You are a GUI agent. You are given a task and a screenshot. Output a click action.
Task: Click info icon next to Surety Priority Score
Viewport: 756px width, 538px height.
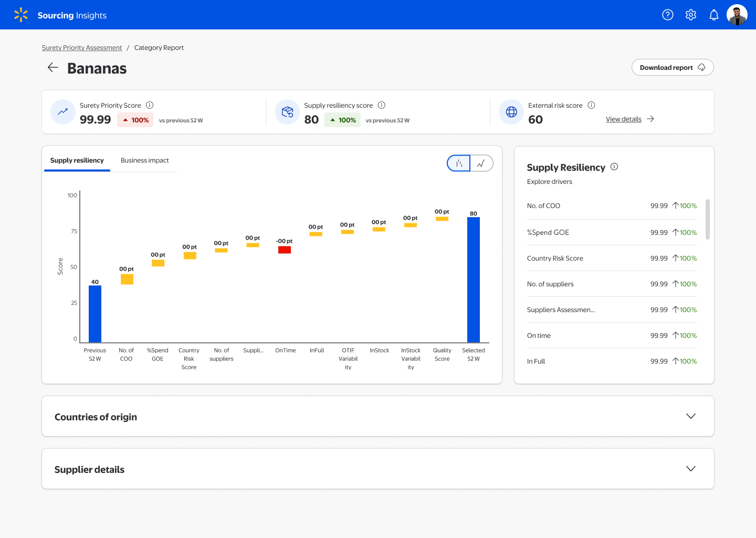pos(150,105)
